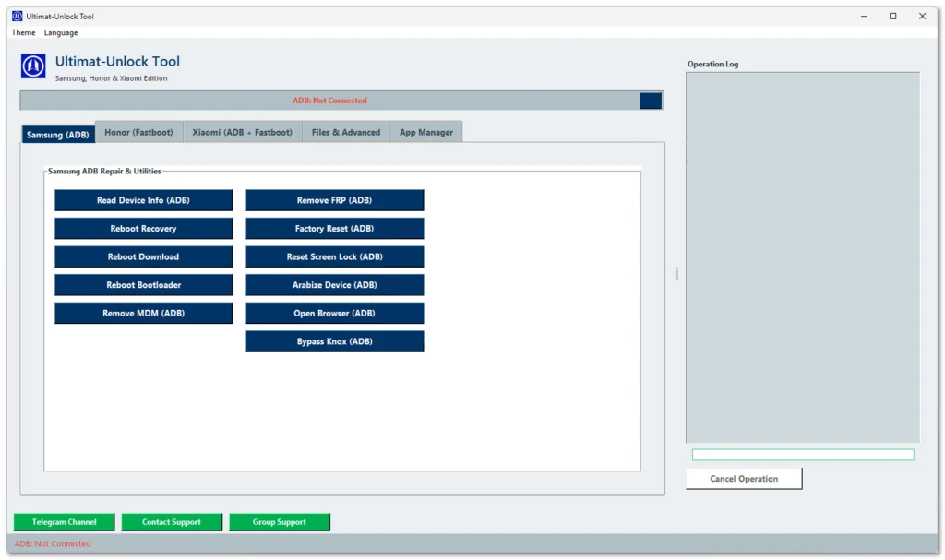945x560 pixels.
Task: Click the Group Support button
Action: click(x=279, y=522)
